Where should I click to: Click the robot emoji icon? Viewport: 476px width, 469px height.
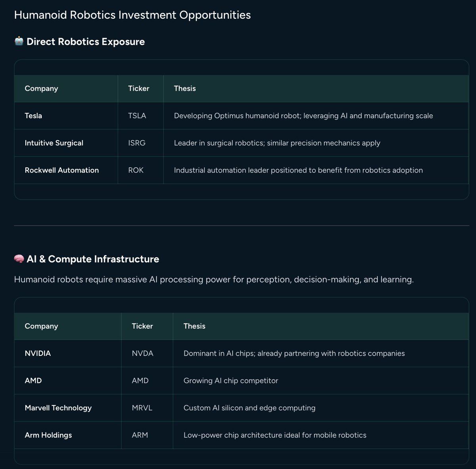click(x=19, y=41)
